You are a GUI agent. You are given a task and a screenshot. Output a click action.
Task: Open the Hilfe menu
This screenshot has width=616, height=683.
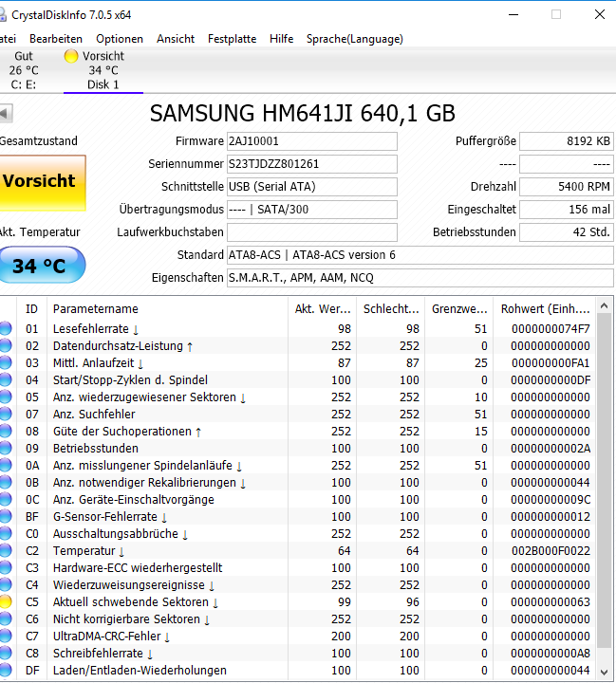(x=281, y=39)
